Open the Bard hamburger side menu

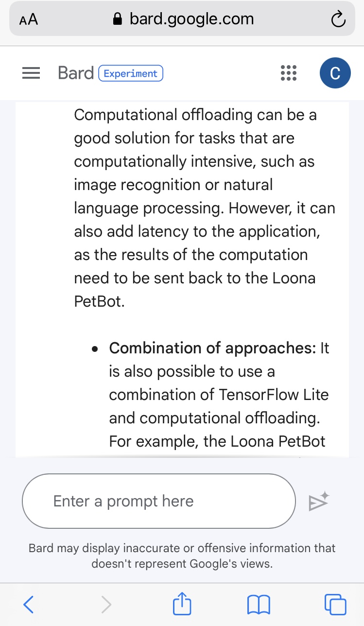pyautogui.click(x=31, y=73)
